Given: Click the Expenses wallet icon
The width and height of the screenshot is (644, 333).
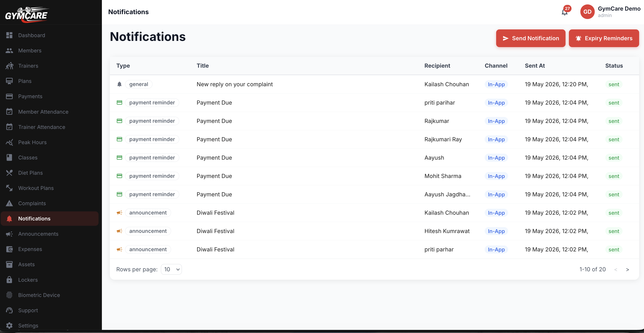Looking at the screenshot, I should pyautogui.click(x=9, y=249).
